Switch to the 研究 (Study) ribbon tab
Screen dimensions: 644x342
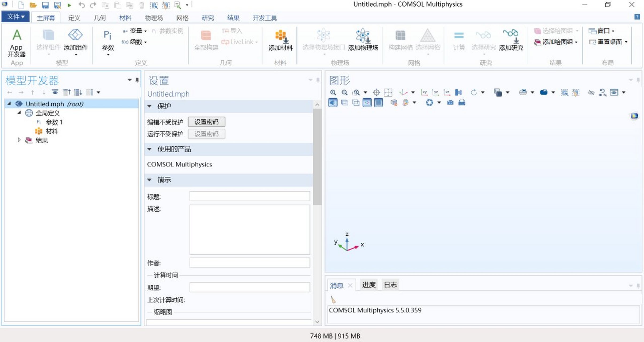tap(208, 18)
